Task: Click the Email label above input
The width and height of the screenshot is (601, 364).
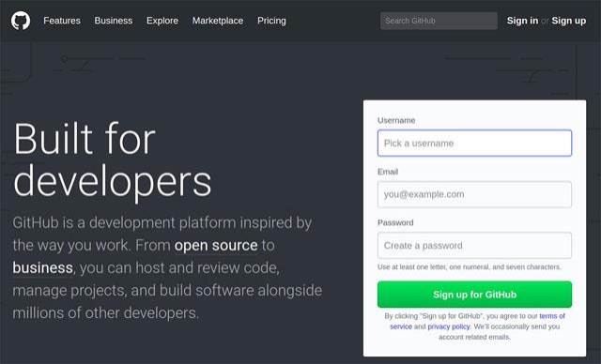Action: pyautogui.click(x=388, y=172)
